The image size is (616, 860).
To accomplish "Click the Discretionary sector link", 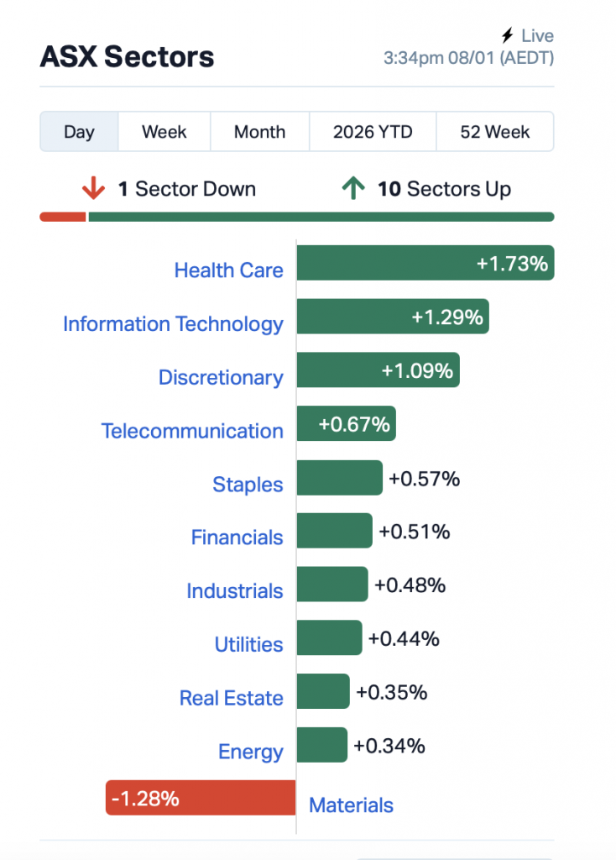I will point(221,378).
